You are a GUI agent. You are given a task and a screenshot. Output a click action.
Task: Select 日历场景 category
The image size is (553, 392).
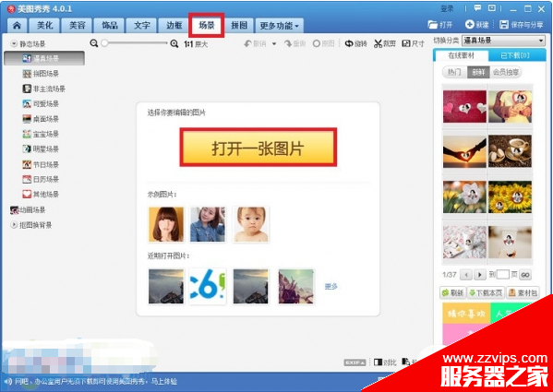click(x=41, y=179)
